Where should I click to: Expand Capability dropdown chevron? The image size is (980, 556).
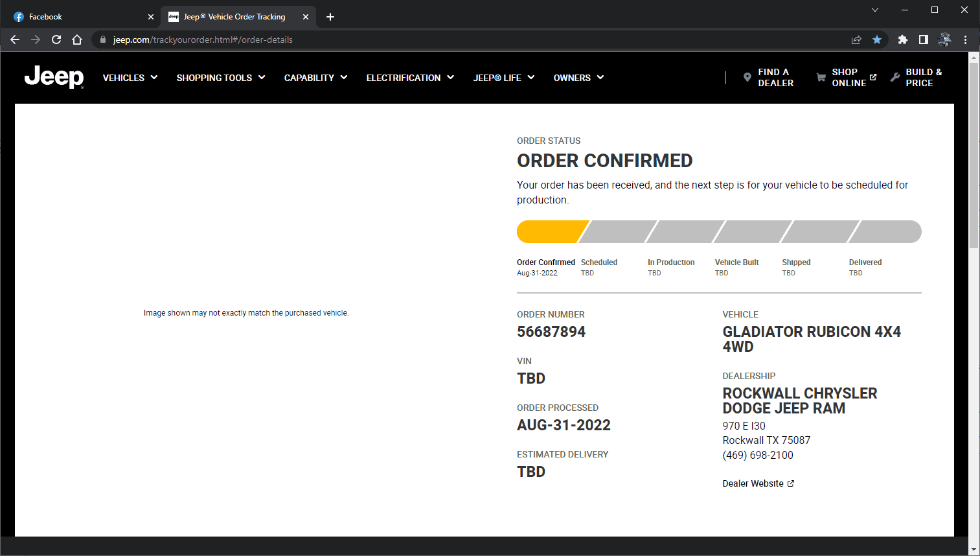344,77
